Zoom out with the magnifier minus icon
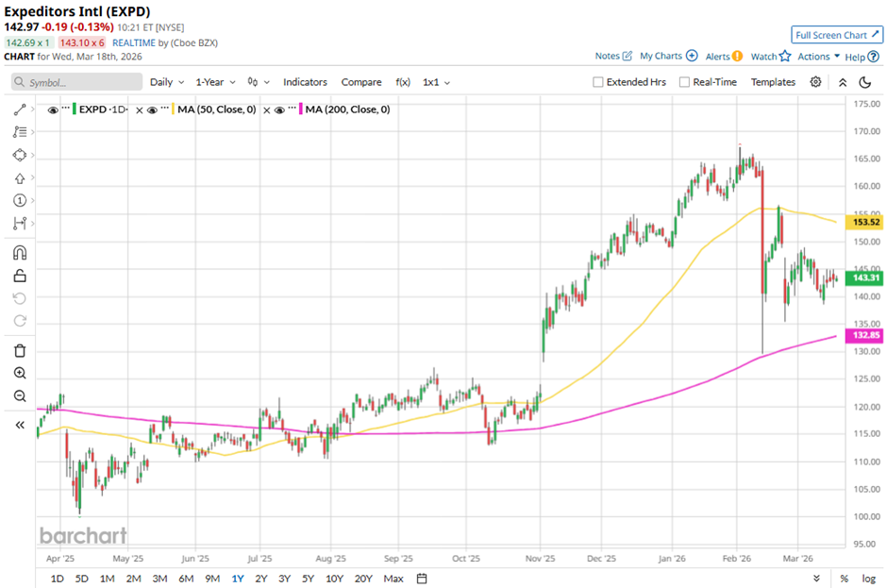Image resolution: width=887 pixels, height=588 pixels. click(20, 396)
